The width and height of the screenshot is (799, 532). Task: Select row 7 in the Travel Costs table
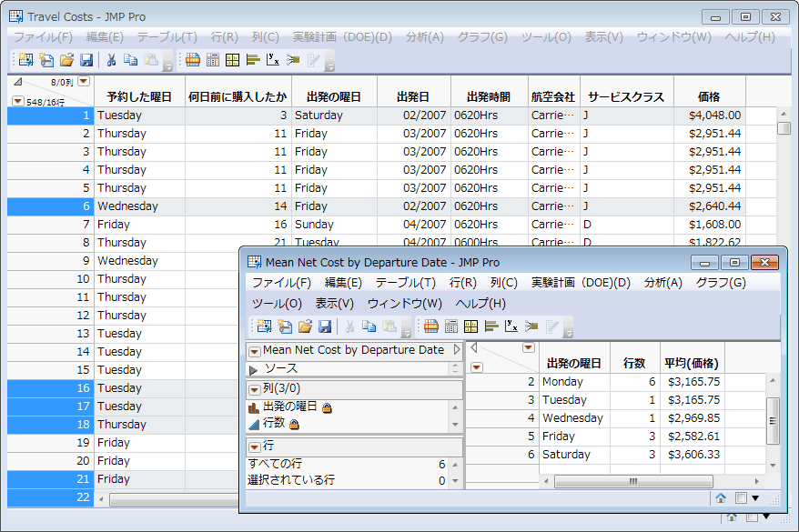click(x=50, y=225)
